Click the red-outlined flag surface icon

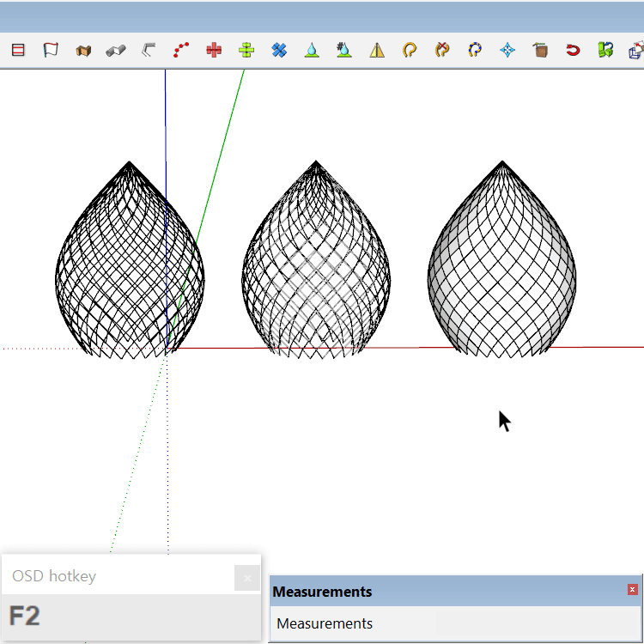51,50
